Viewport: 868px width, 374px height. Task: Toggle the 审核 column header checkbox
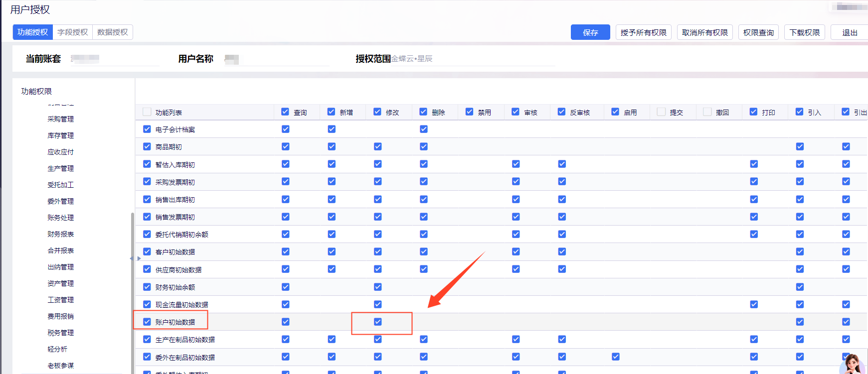point(516,112)
